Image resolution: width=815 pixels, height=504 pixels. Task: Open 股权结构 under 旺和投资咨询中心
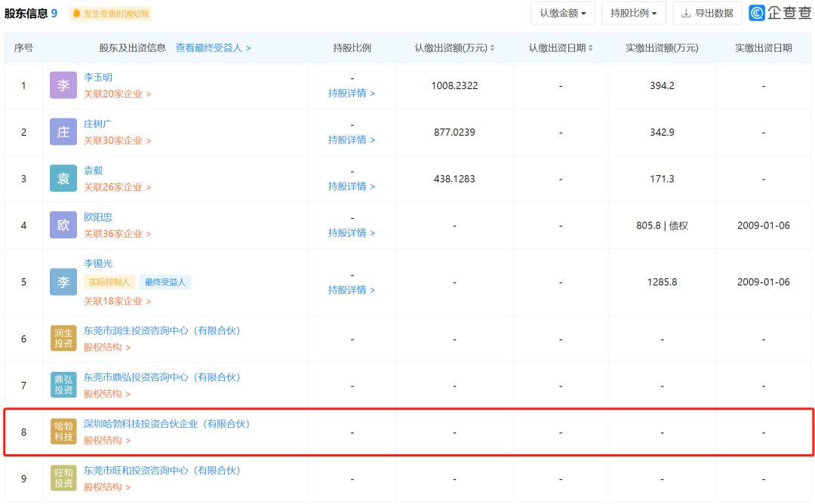coord(107,487)
